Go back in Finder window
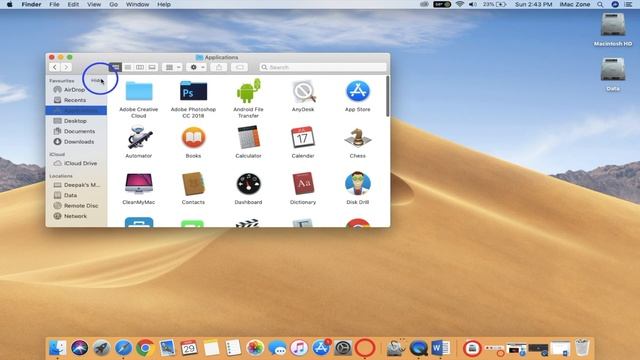640x360 pixels. tap(55, 67)
